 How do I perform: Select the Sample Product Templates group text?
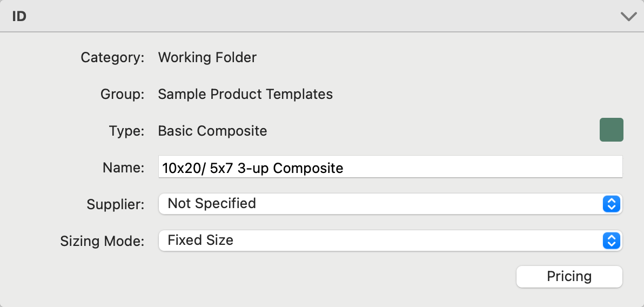(245, 95)
